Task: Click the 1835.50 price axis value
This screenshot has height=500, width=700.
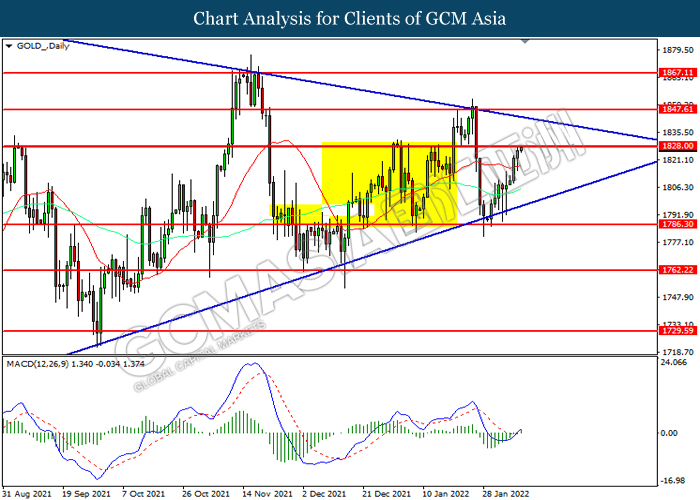Action: [x=678, y=133]
